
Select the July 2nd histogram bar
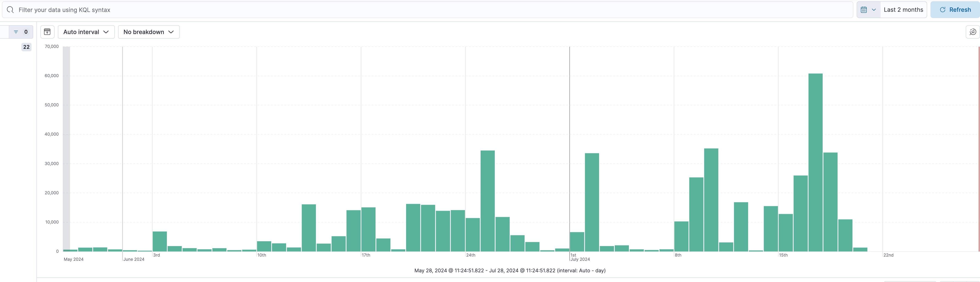click(592, 202)
